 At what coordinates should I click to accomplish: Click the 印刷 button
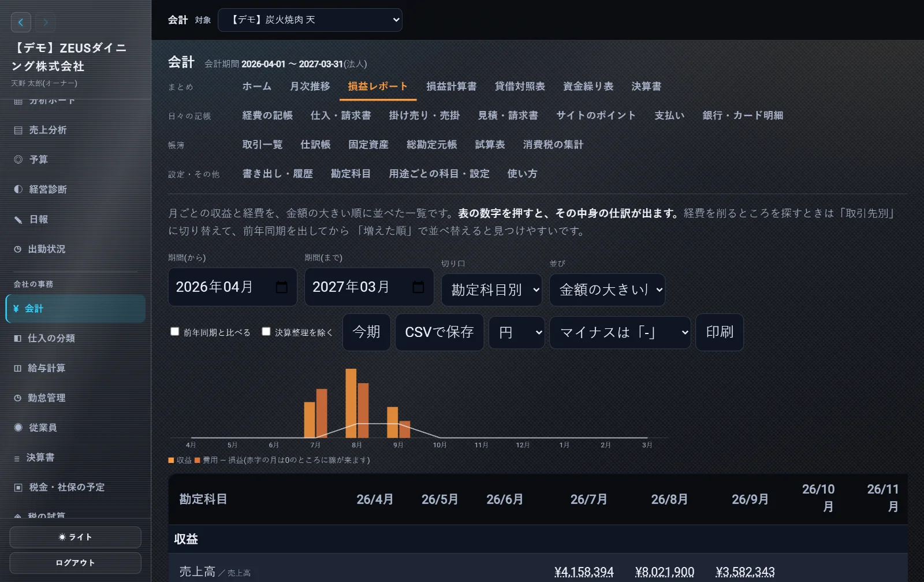pos(720,332)
